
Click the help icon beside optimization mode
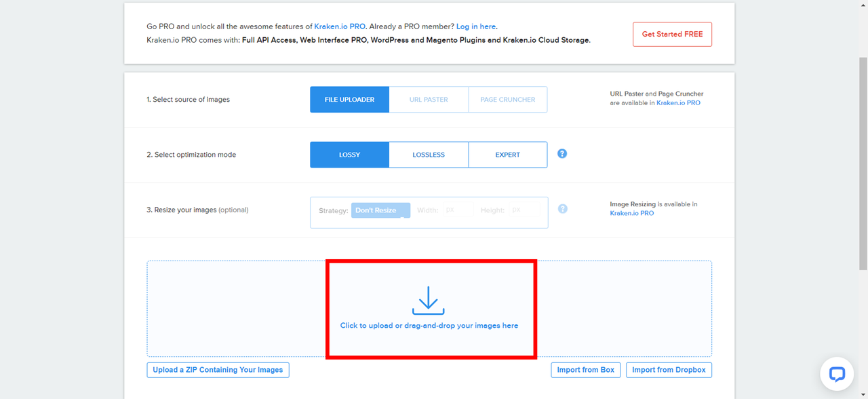click(562, 153)
